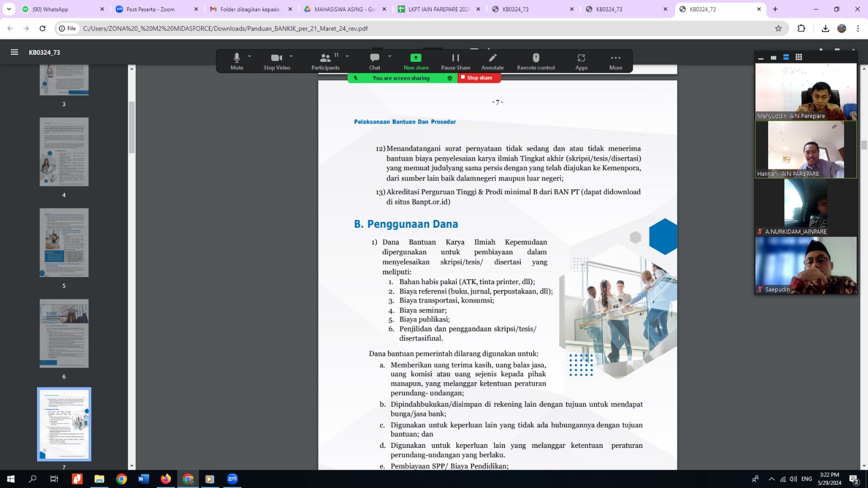
Task: Show single active speaker video view
Action: point(773,57)
